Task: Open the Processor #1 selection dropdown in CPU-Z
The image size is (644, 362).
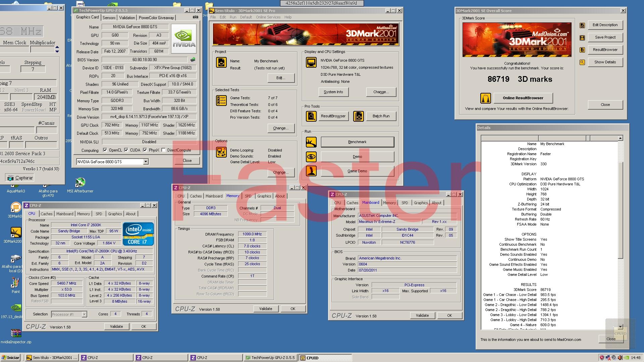Action: [84, 314]
